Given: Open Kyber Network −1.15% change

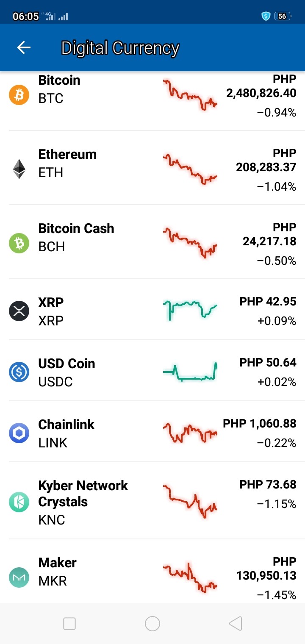Looking at the screenshot, I should (277, 504).
